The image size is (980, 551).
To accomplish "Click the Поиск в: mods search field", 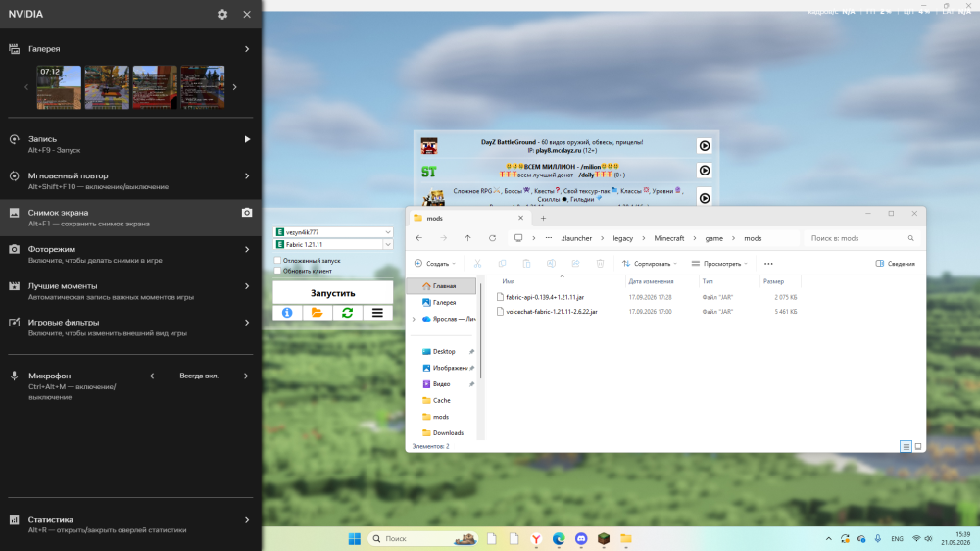I will click(x=860, y=238).
